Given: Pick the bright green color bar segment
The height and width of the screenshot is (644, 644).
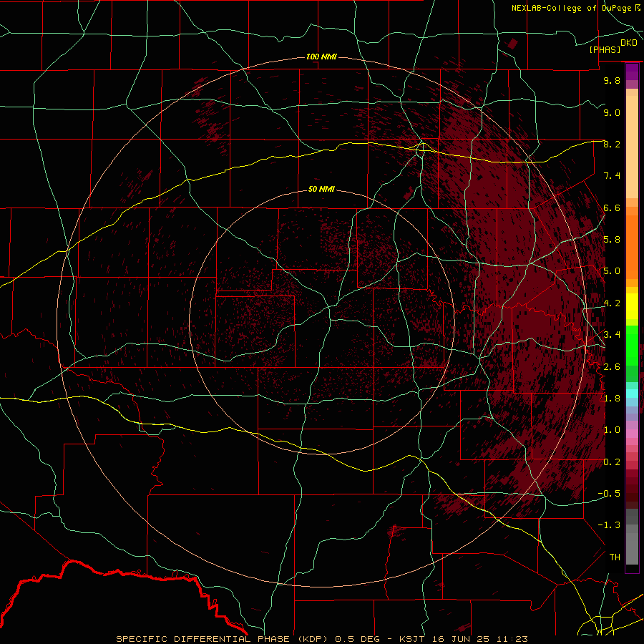Looking at the screenshot, I should [x=632, y=345].
